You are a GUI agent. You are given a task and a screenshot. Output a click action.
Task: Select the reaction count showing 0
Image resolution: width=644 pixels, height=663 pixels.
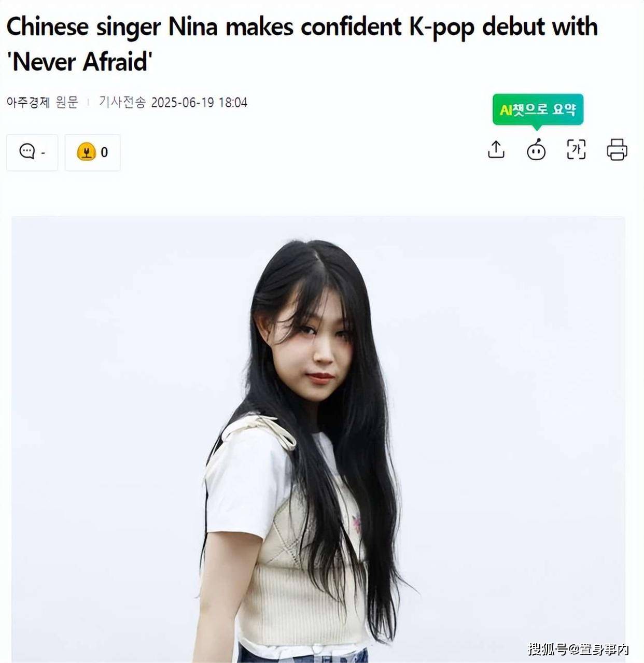coord(104,152)
